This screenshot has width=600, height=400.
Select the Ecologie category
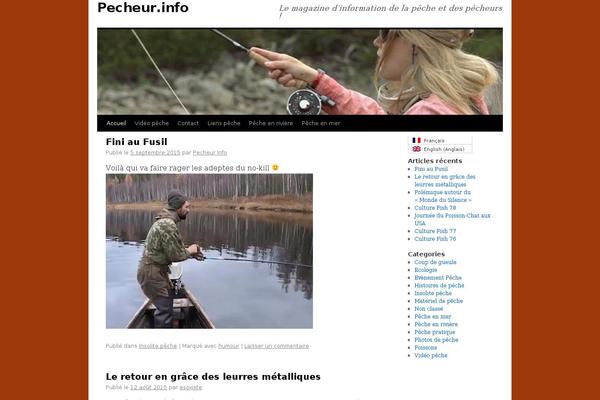click(426, 270)
